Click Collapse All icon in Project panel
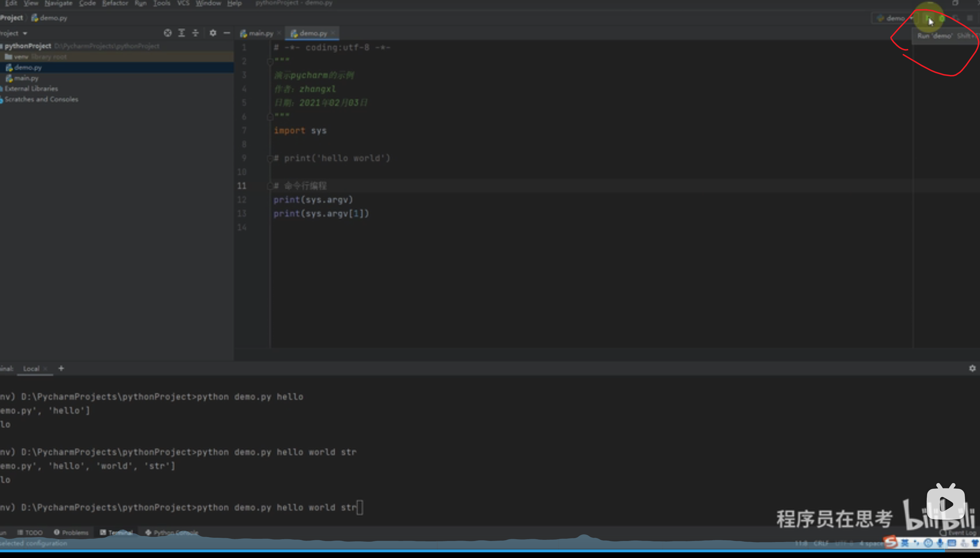This screenshot has width=980, height=558. pos(195,33)
